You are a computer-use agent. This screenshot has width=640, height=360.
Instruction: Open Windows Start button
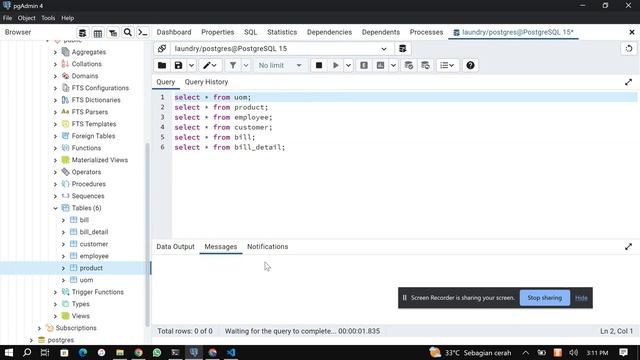tap(9, 353)
